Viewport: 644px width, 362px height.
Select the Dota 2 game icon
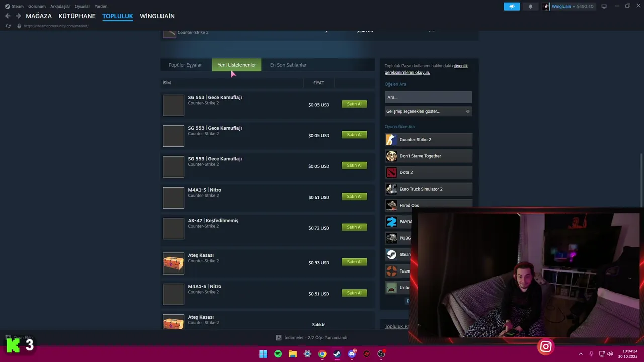(x=391, y=172)
